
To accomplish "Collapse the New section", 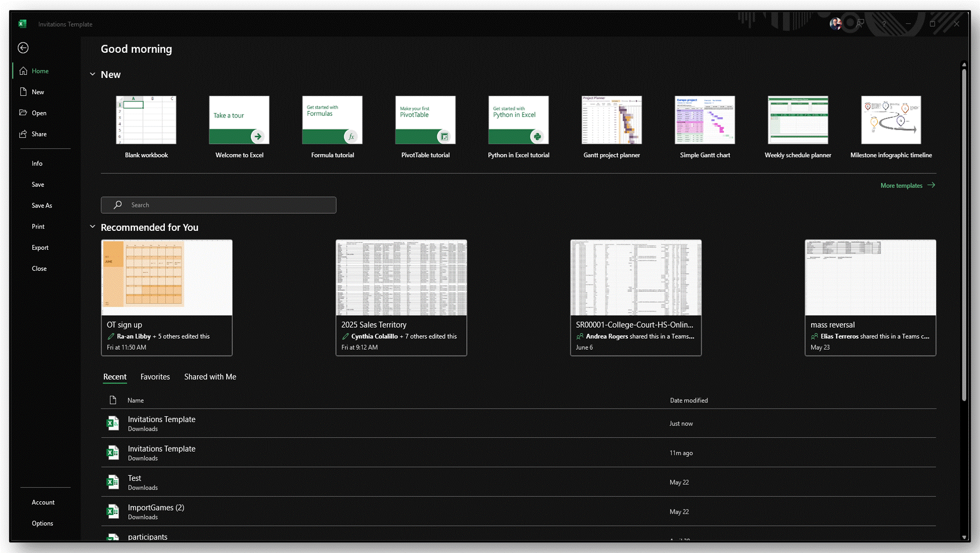I will [93, 74].
